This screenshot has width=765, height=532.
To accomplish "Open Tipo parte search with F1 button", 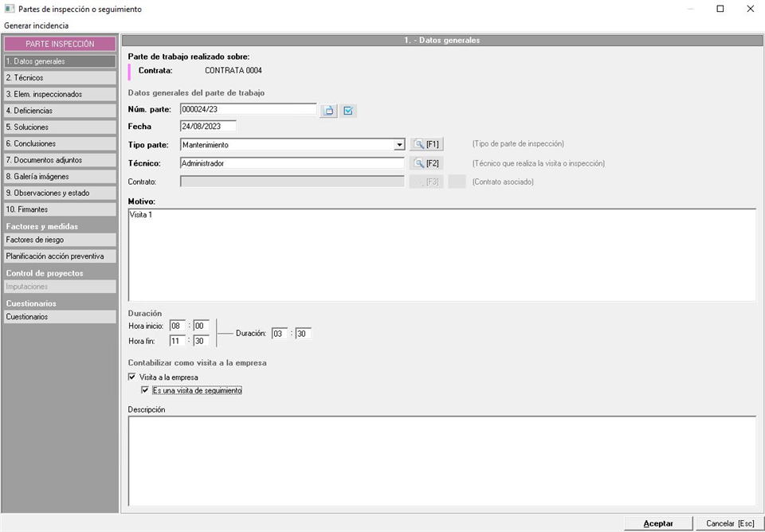I will click(426, 145).
